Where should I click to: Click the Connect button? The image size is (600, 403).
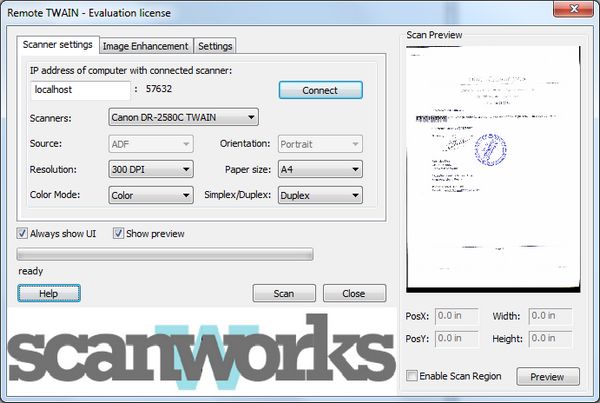pyautogui.click(x=320, y=90)
